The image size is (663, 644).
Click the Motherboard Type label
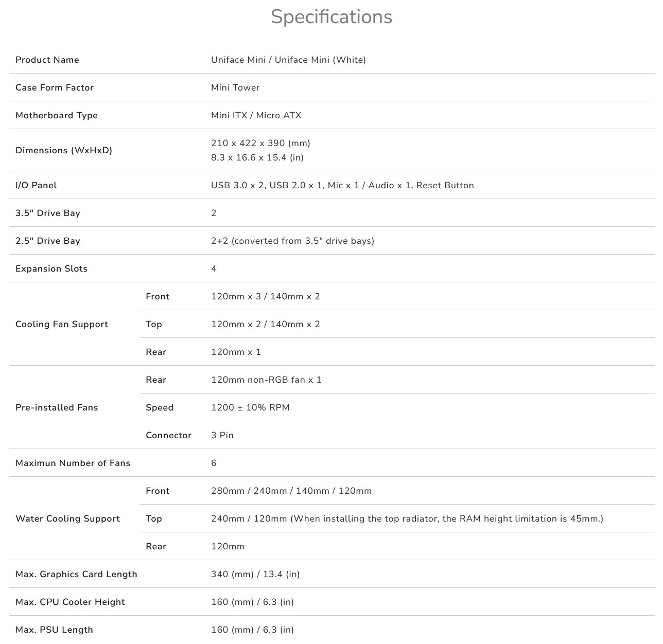point(57,115)
